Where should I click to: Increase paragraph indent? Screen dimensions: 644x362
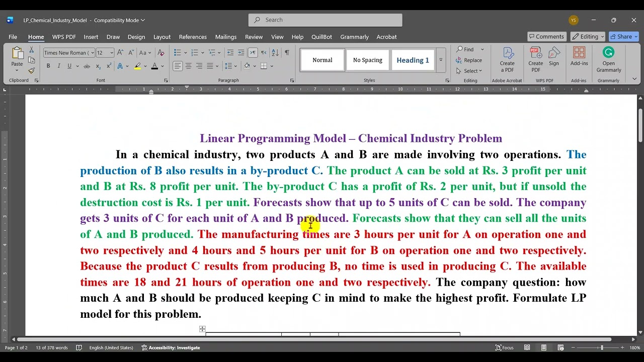pos(241,53)
